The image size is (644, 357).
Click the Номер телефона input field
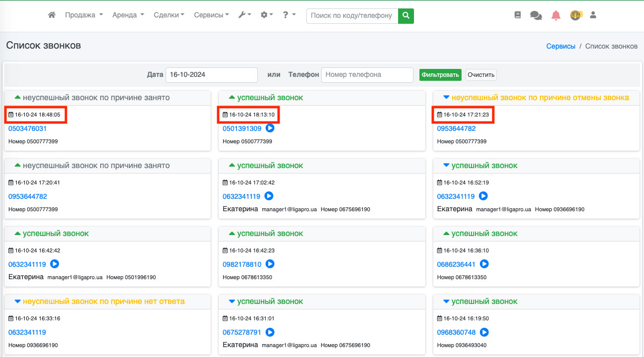click(367, 75)
